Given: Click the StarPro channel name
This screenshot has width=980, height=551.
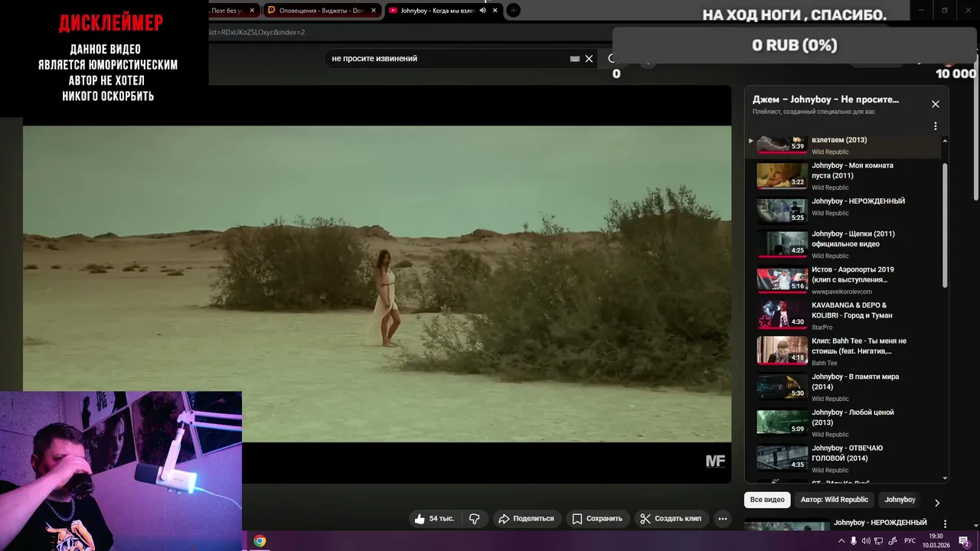Looking at the screenshot, I should 822,328.
